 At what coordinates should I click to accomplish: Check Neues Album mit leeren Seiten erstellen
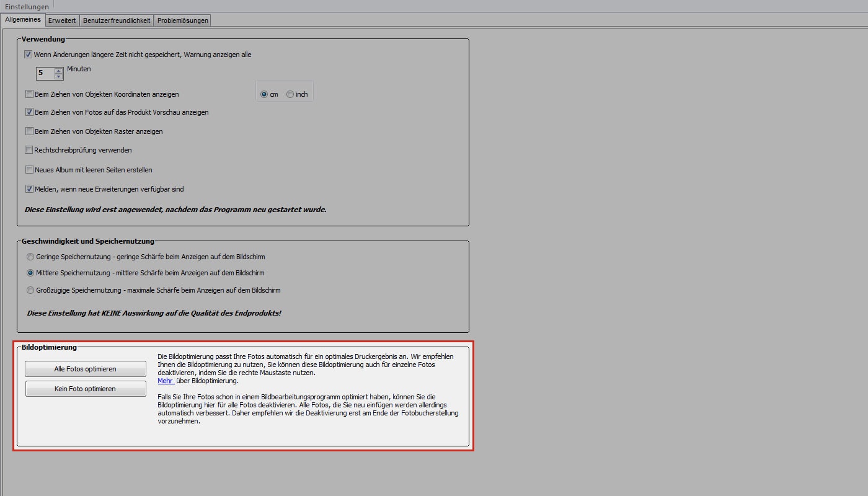pos(29,170)
